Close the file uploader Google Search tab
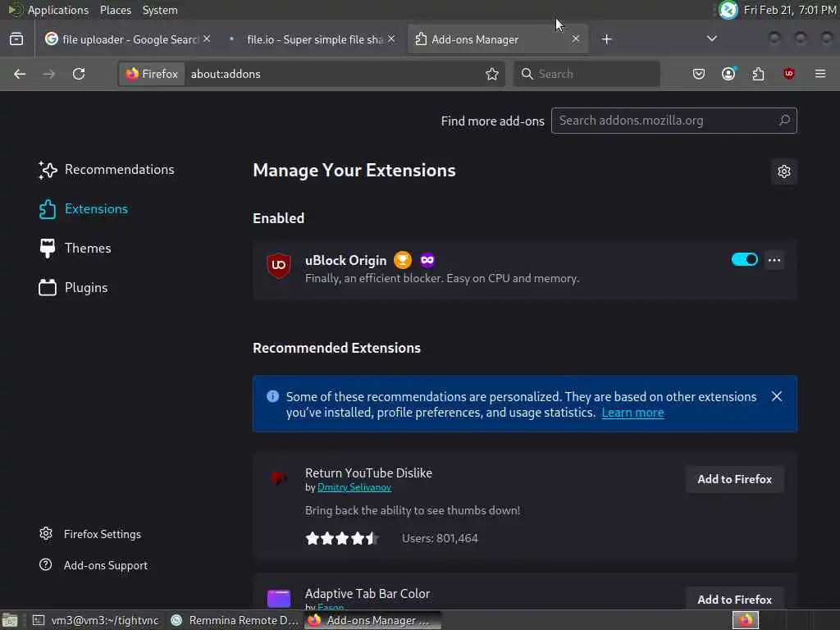 pos(207,39)
